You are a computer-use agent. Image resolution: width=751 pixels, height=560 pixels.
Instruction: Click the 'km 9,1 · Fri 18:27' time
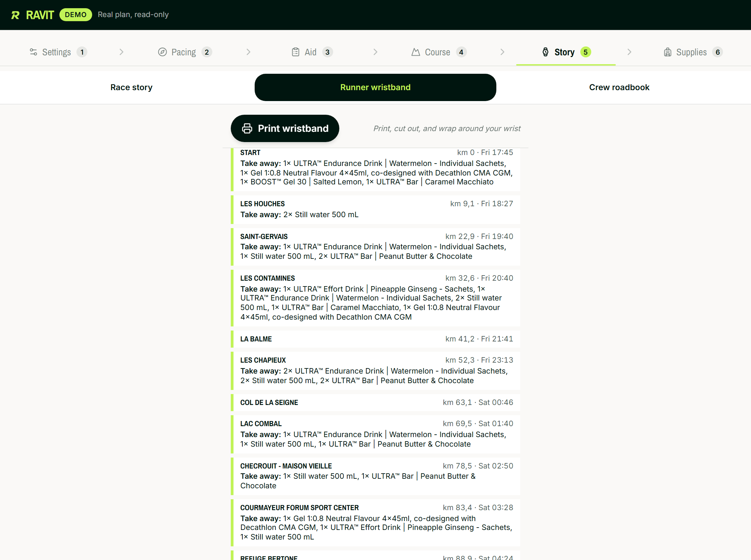482,204
